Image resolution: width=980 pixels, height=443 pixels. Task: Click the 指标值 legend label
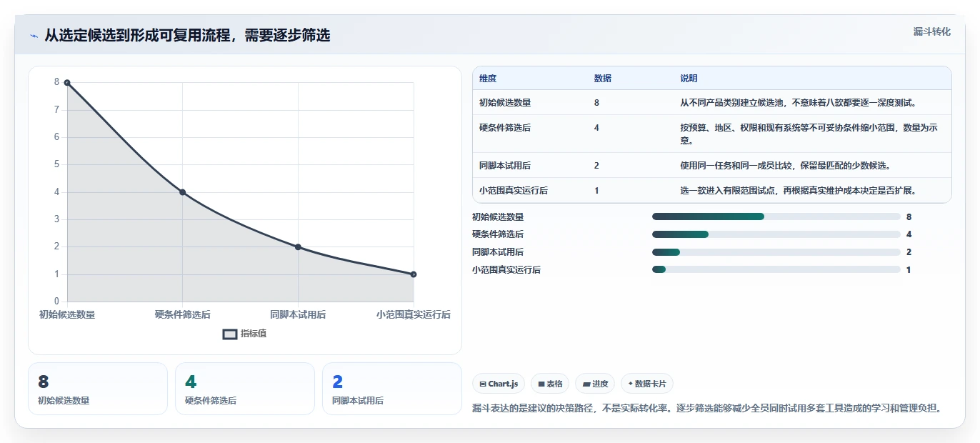coord(254,334)
